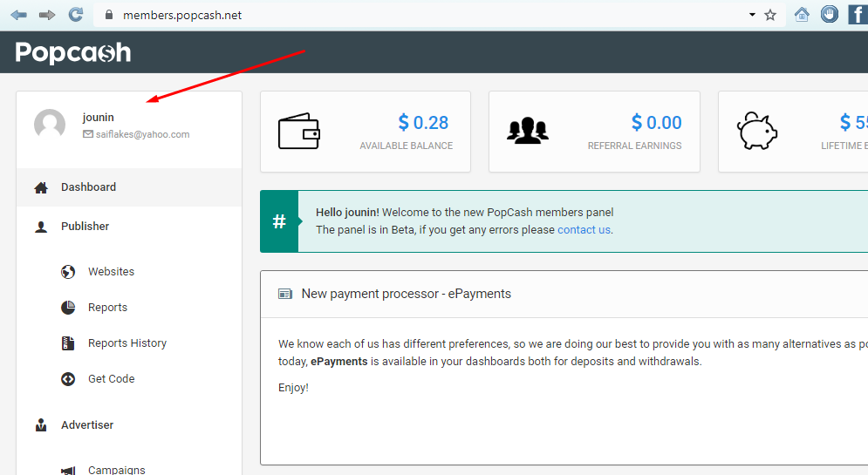The width and height of the screenshot is (868, 475).
Task: Open the address bar dropdown arrow
Action: tap(752, 15)
